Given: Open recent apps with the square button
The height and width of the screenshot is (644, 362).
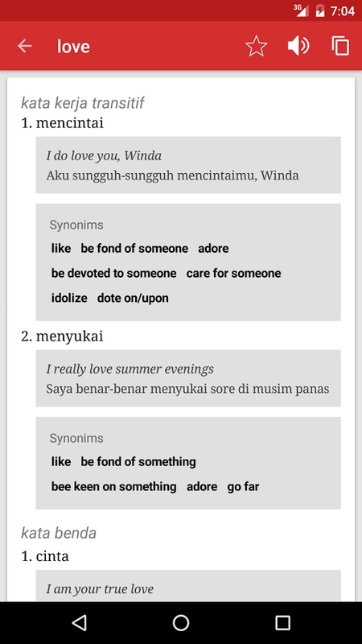Looking at the screenshot, I should (283, 622).
